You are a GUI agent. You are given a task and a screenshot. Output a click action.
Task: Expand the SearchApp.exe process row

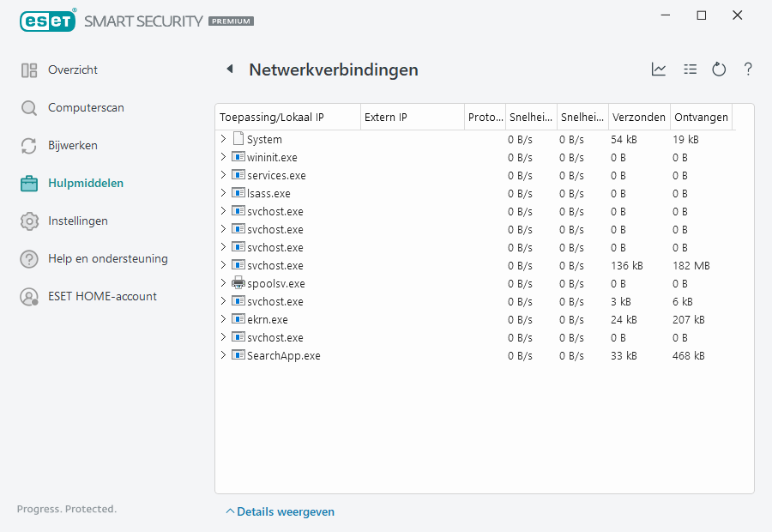tap(224, 355)
